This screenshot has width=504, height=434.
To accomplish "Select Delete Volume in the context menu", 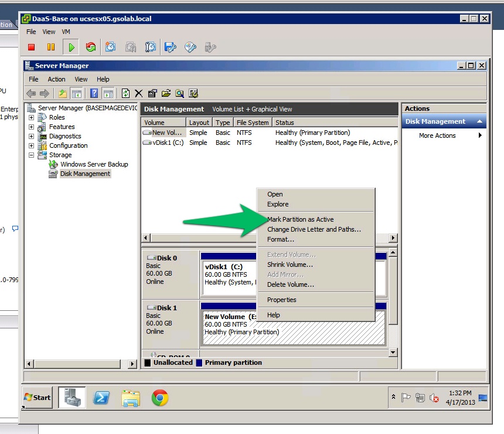I will click(x=316, y=284).
